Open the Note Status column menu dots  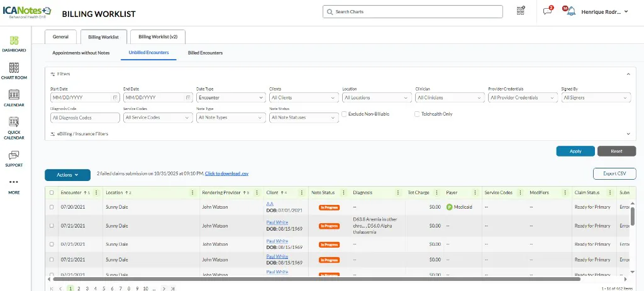343,192
